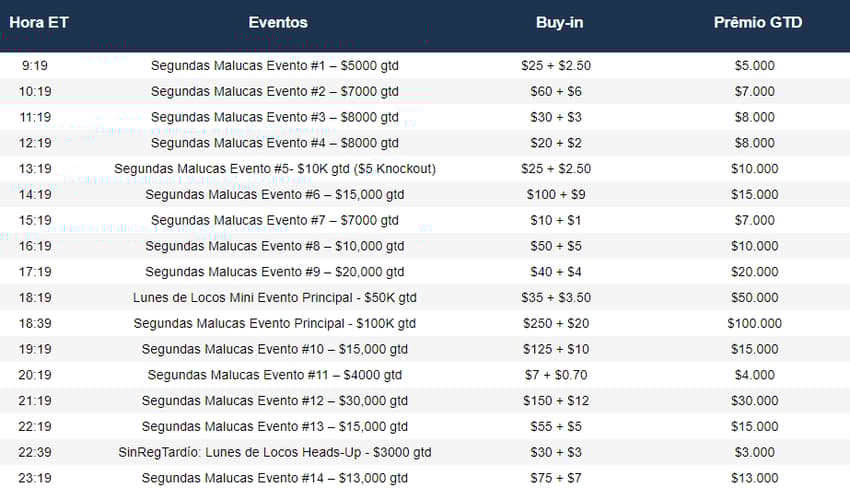
Task: Select the 18:19 time cell
Action: [x=35, y=298]
